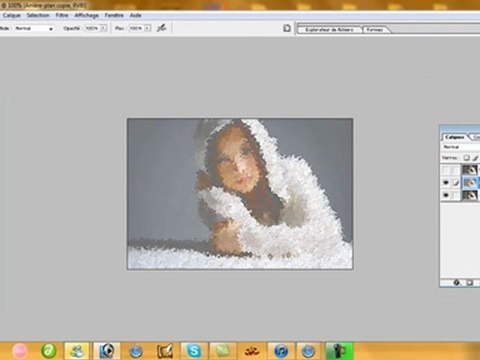Screen dimensions: 480x360
Task: Click the top layer link box
Action: point(455,170)
